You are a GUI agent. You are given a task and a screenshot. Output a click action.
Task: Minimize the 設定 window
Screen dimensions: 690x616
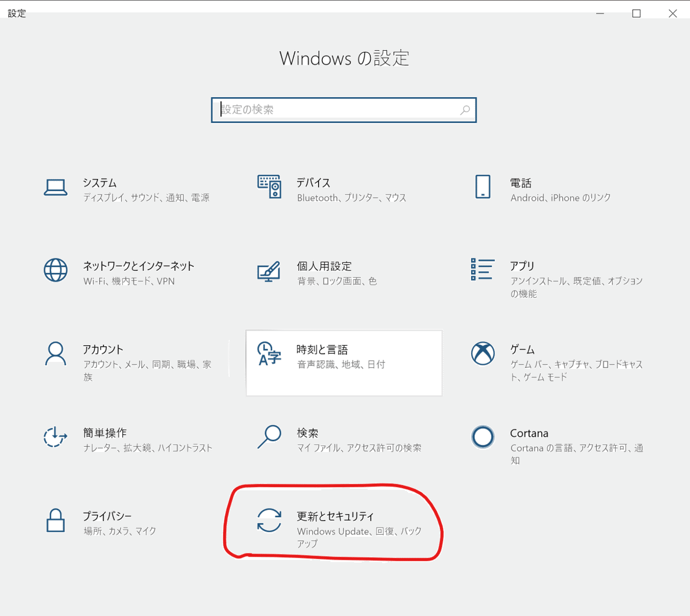coord(600,13)
